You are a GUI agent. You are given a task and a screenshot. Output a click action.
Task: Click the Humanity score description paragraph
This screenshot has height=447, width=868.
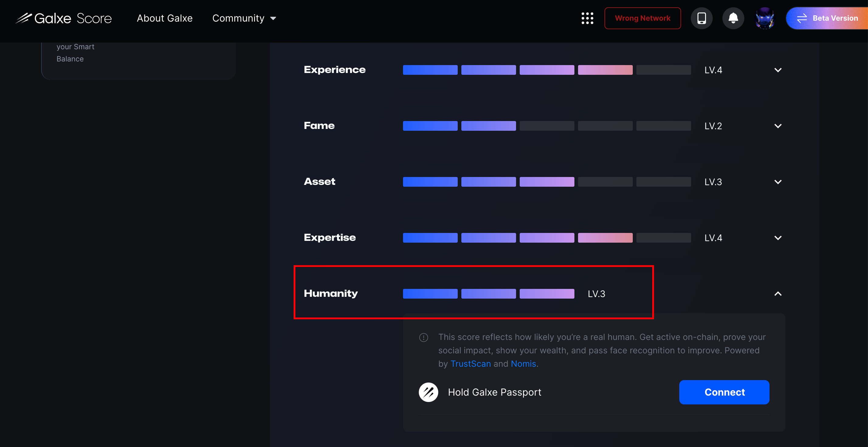coord(601,351)
